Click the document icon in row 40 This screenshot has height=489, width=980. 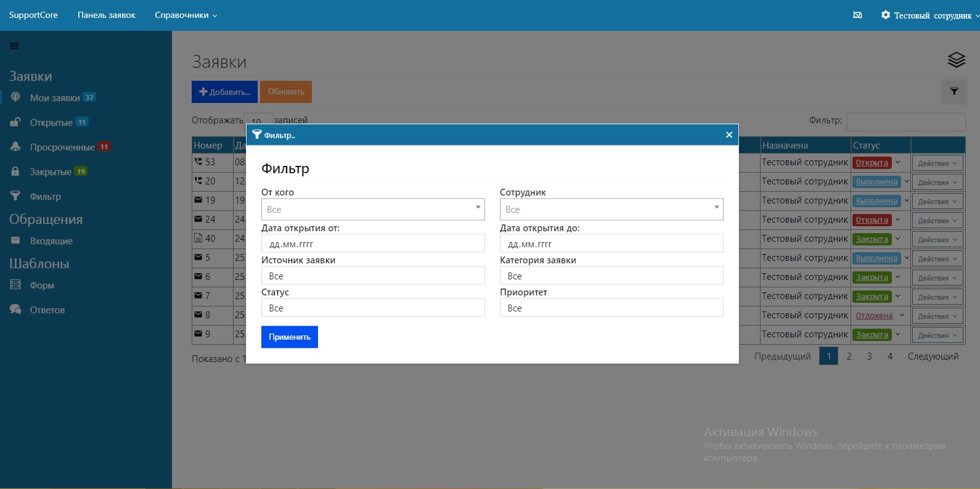(x=198, y=238)
